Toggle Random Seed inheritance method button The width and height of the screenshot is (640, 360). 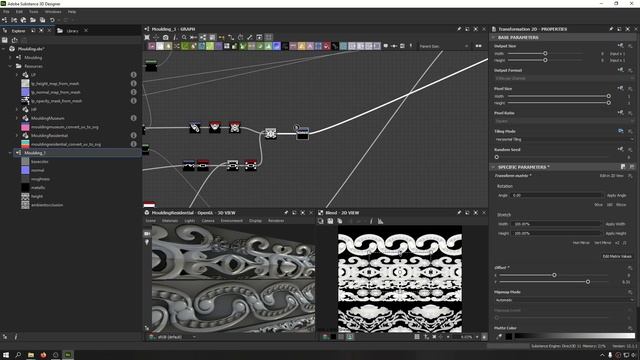coord(620,149)
